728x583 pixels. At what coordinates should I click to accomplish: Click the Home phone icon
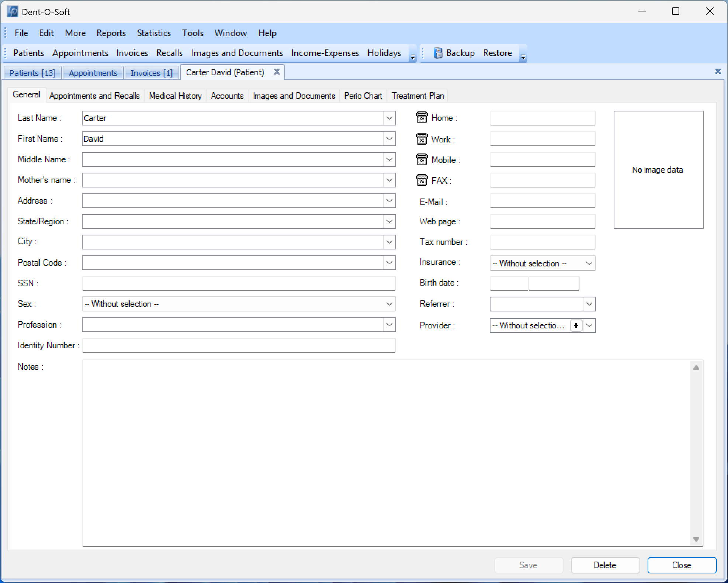pyautogui.click(x=422, y=118)
